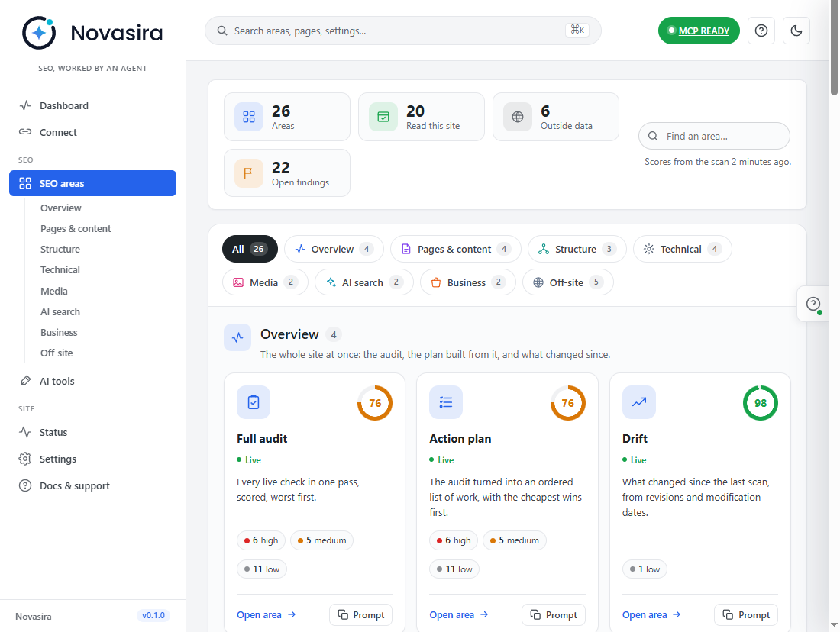Click the Action plan list icon
Screen dimensions: 840x632
[446, 402]
